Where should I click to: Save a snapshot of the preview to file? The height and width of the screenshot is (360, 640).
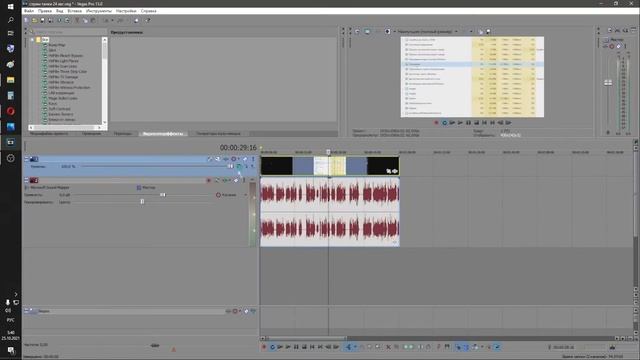488,31
